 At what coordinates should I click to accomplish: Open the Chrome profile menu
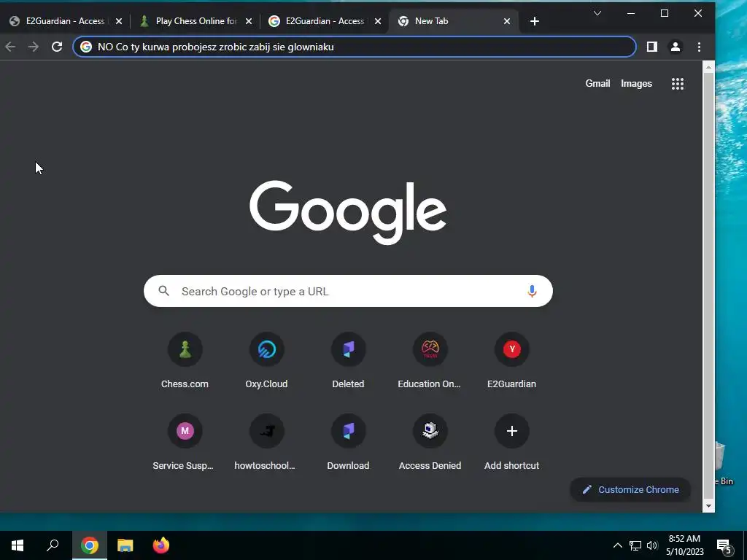tap(675, 47)
